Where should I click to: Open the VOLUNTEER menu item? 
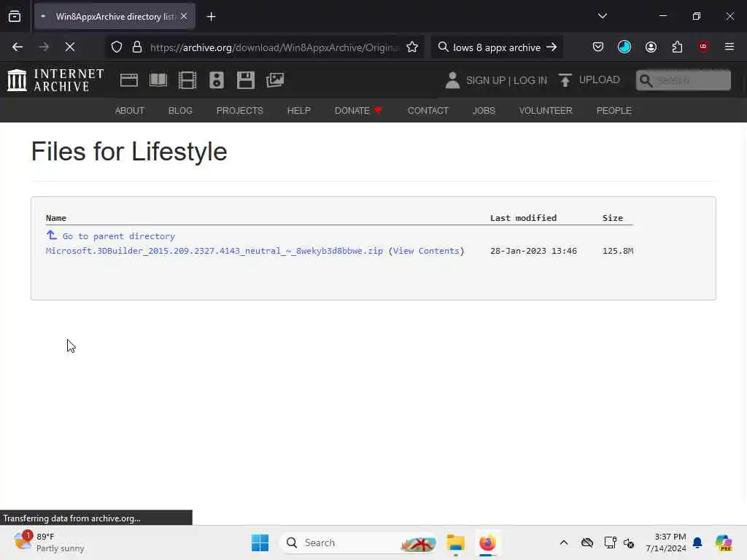click(546, 111)
